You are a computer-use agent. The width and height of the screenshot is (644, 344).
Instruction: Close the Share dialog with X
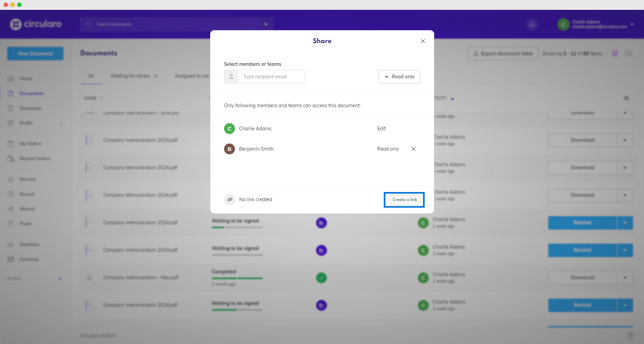pyautogui.click(x=423, y=41)
